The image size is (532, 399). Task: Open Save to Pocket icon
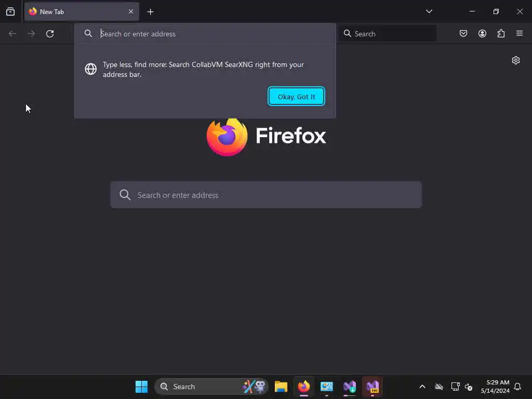tap(463, 33)
